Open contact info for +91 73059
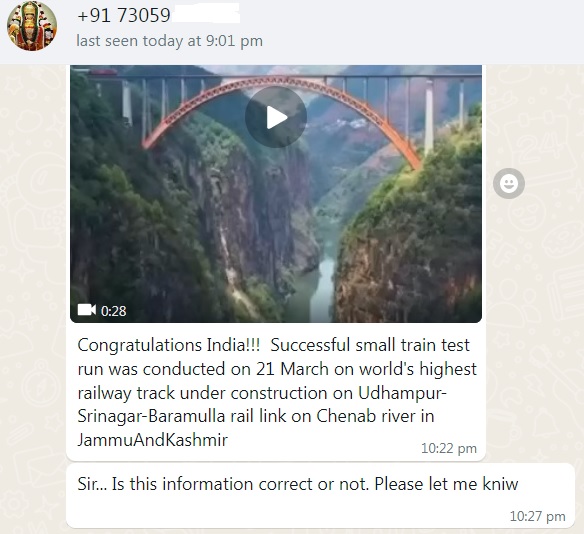This screenshot has width=584, height=534. pos(124,15)
